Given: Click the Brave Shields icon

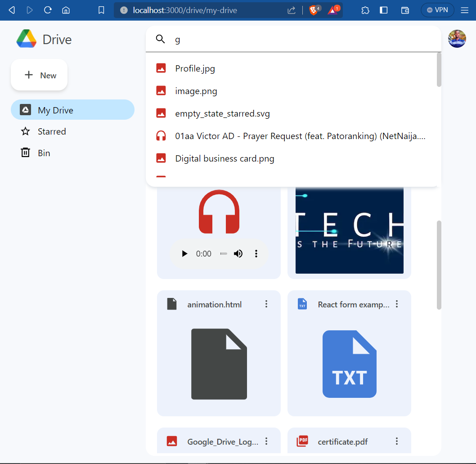Looking at the screenshot, I should tap(314, 10).
